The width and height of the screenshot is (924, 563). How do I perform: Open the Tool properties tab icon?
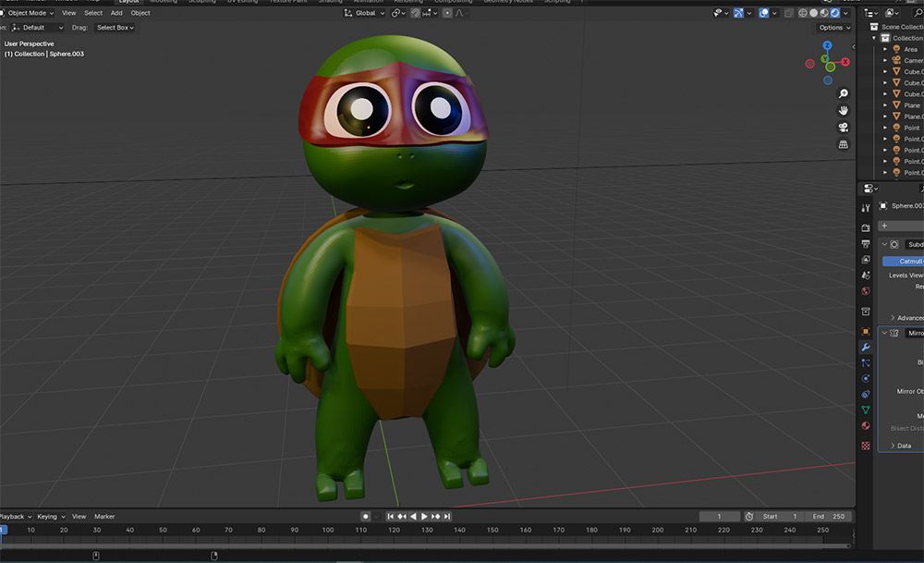point(866,208)
